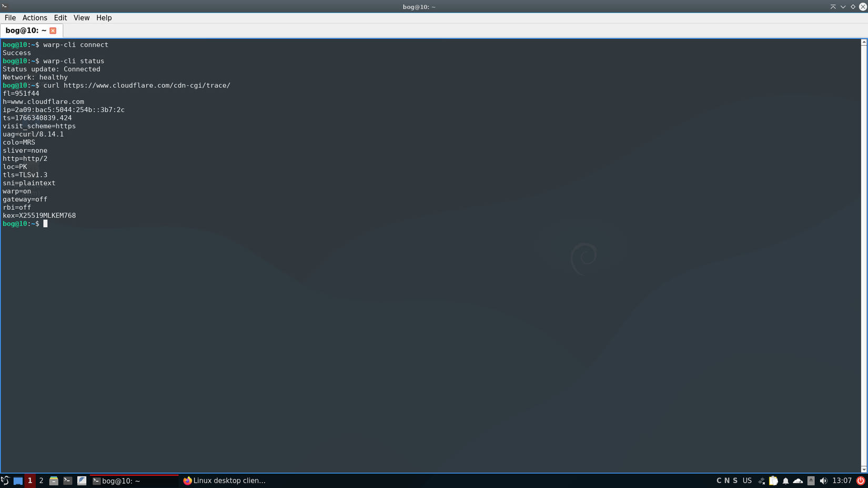Open the LXQt application menu launcher
The width and height of the screenshot is (868, 488).
(5, 481)
